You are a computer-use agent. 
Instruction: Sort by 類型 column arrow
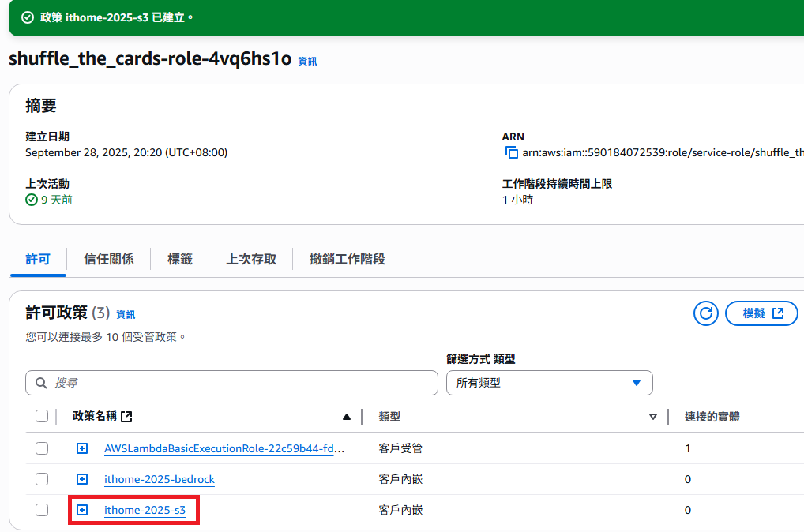652,417
